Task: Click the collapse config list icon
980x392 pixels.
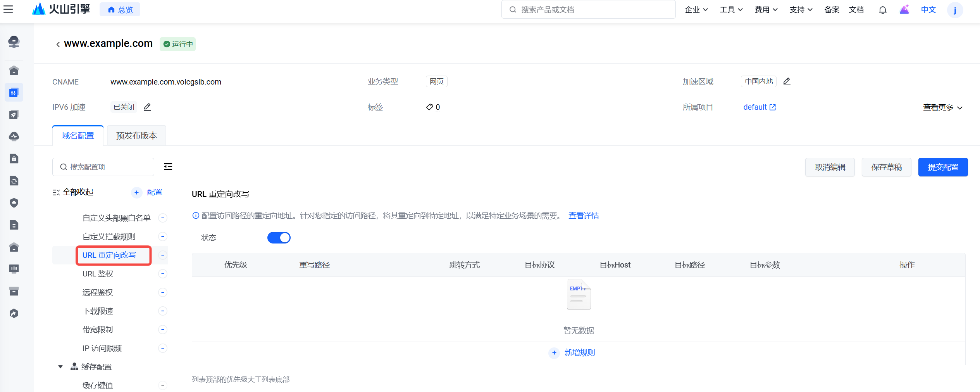Action: (168, 167)
